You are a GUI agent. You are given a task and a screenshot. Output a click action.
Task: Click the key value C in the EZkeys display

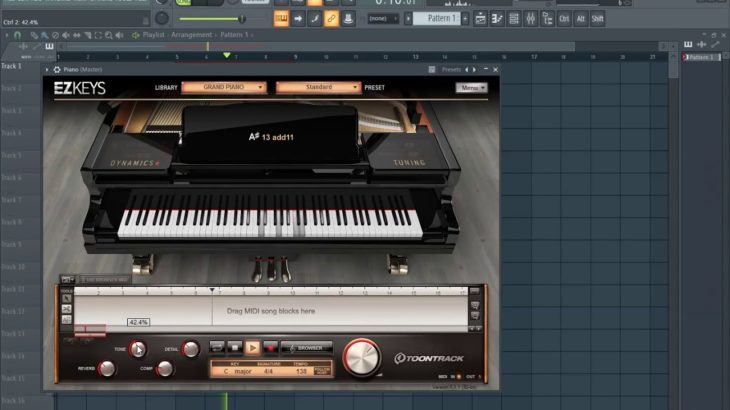[x=226, y=371]
